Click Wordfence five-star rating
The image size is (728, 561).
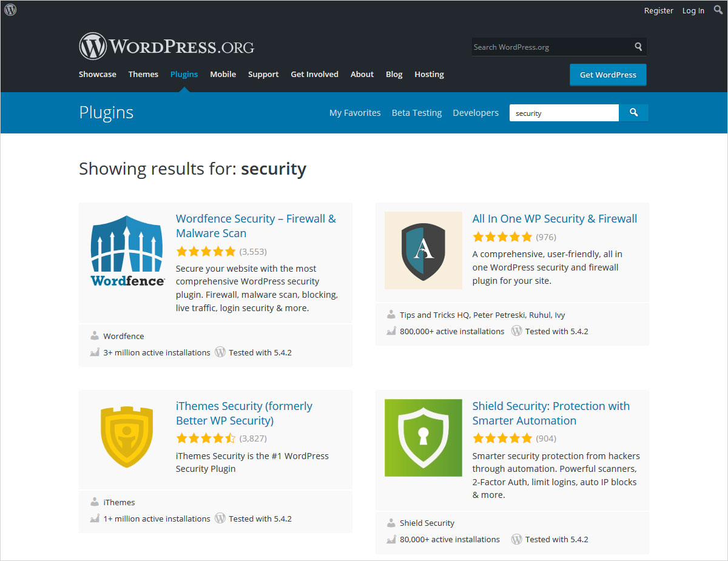point(206,251)
